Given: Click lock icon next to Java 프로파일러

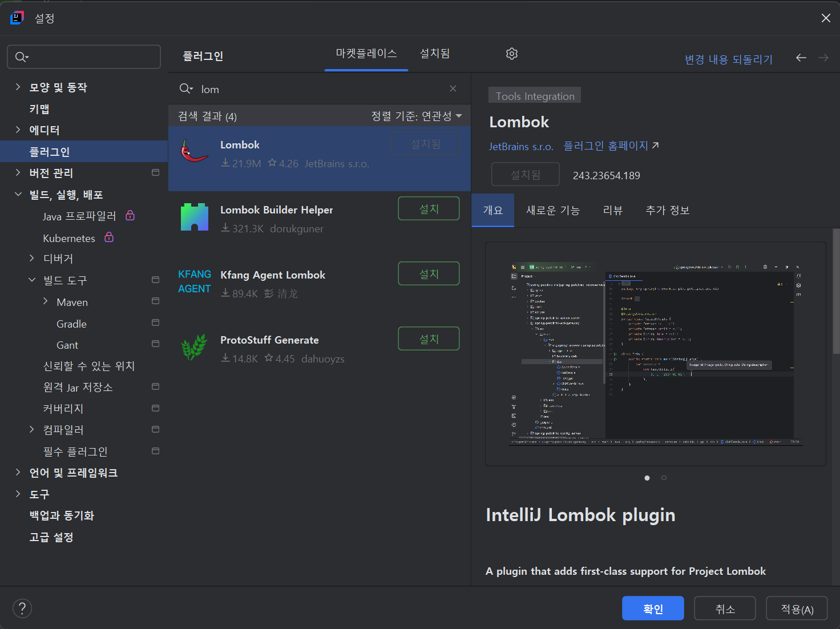Looking at the screenshot, I should pyautogui.click(x=130, y=215).
